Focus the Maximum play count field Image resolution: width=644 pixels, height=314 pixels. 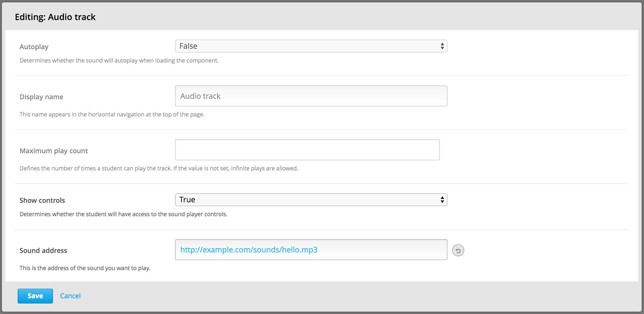[x=307, y=150]
